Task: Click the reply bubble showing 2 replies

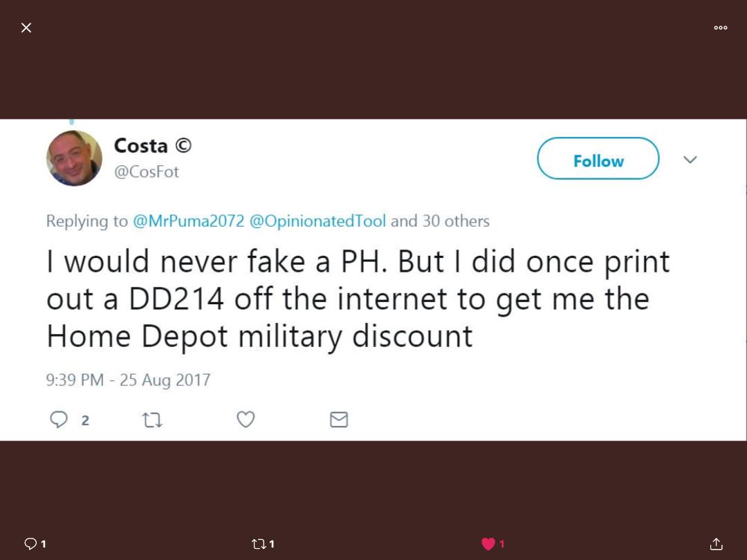Action: [59, 420]
